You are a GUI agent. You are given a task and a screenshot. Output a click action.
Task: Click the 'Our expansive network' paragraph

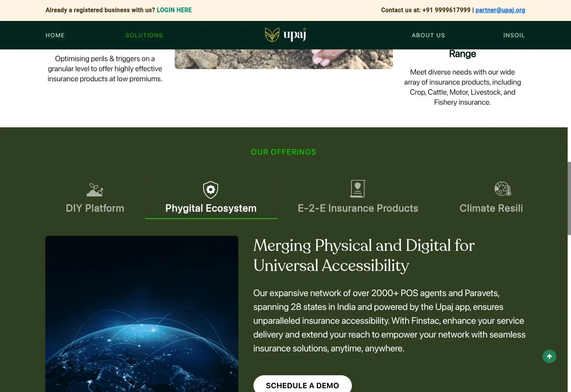389,321
